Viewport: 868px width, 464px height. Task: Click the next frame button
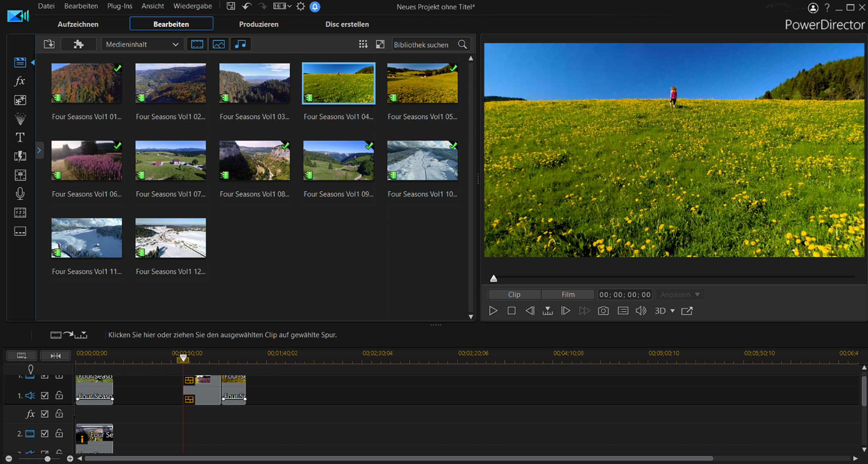[566, 310]
